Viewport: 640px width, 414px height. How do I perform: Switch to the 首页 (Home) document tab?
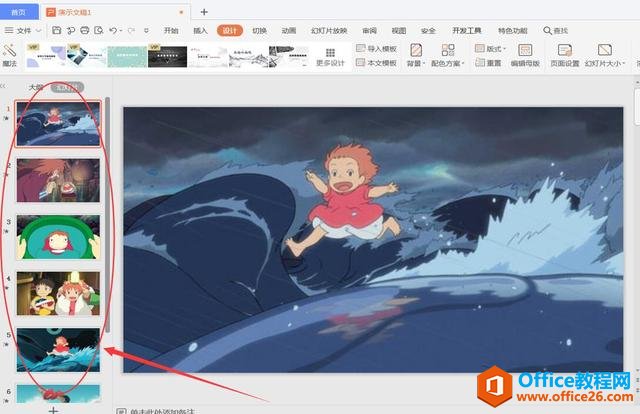coord(19,12)
